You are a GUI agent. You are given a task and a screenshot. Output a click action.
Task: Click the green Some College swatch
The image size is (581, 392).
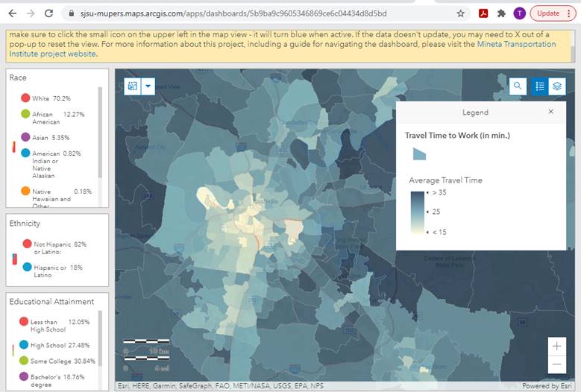click(x=24, y=360)
